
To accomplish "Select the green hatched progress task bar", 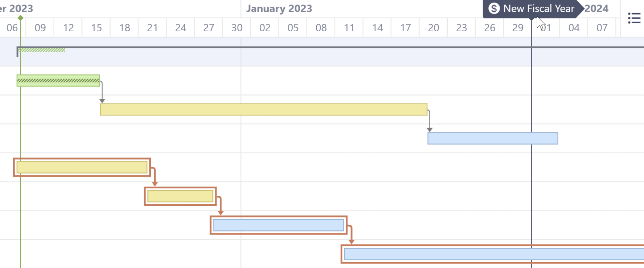I will click(58, 80).
